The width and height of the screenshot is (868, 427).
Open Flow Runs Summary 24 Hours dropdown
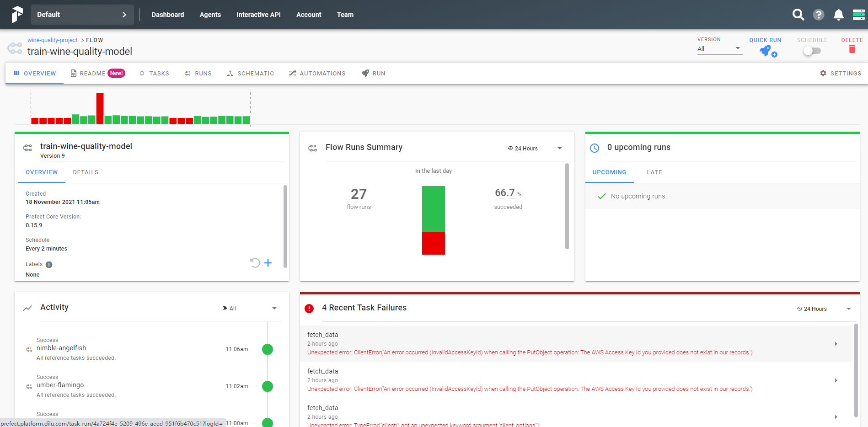(535, 148)
